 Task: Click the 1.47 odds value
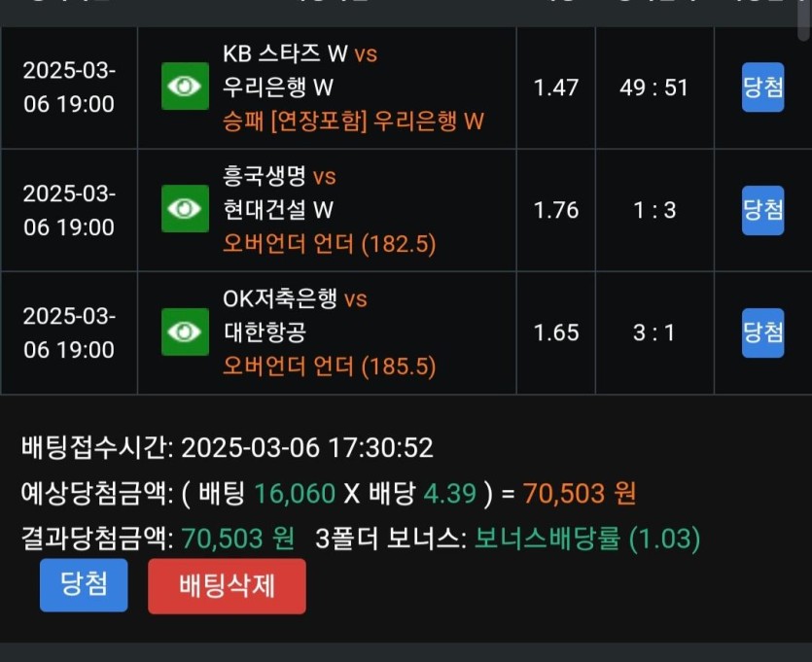coord(556,87)
